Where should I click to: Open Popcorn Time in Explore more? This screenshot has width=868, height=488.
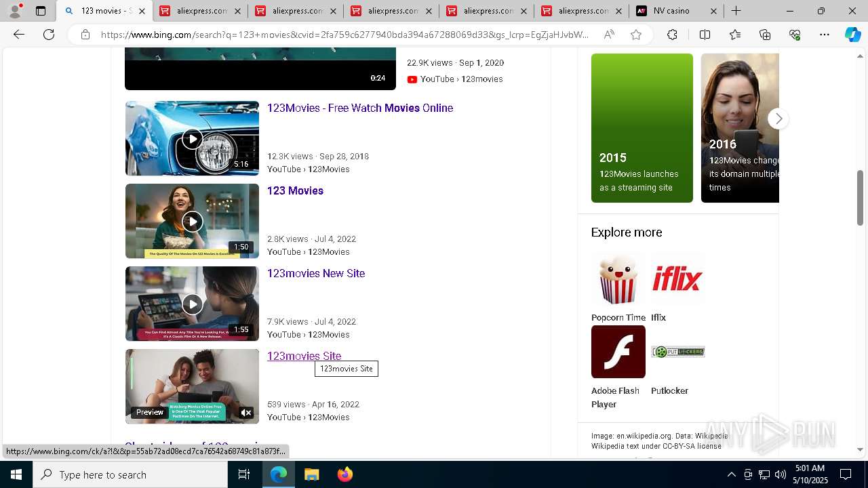(x=618, y=287)
